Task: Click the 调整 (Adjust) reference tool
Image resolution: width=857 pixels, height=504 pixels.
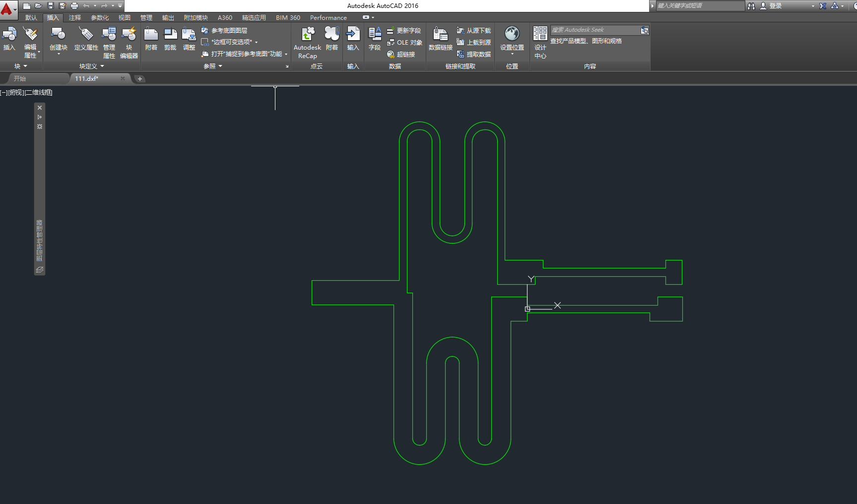Action: (189, 40)
